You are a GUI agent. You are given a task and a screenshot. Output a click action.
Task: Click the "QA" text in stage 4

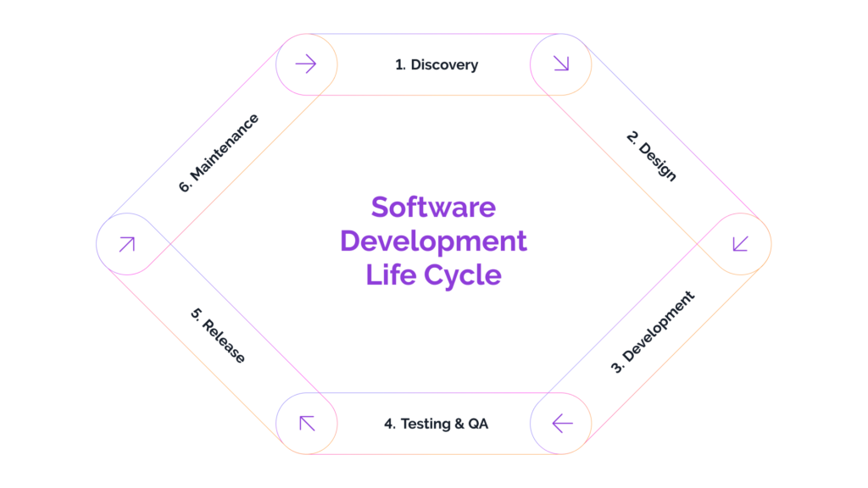pos(477,424)
